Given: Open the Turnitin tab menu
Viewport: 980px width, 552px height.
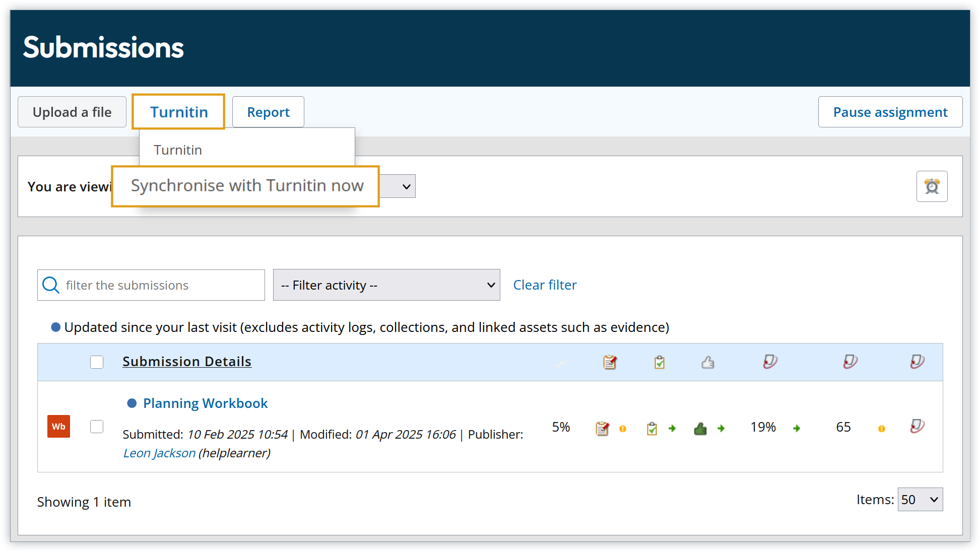Looking at the screenshot, I should [178, 112].
